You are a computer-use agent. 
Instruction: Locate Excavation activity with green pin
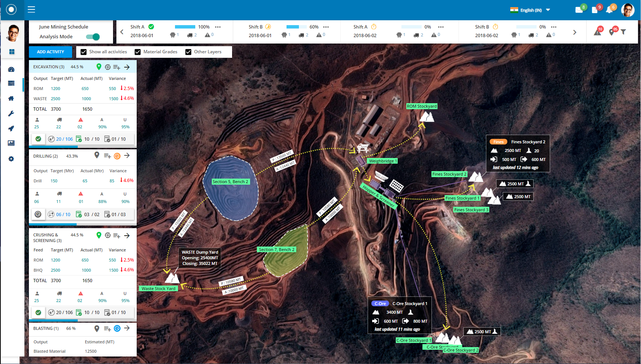(99, 67)
